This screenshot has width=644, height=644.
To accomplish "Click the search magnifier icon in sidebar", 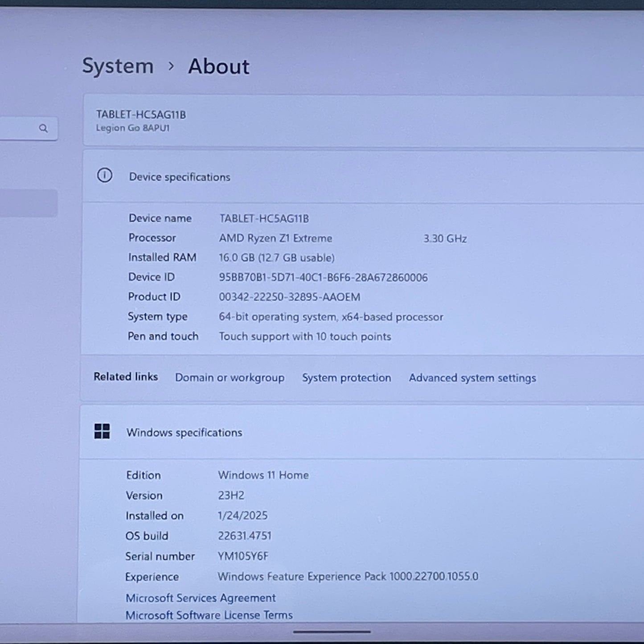I will (x=43, y=128).
